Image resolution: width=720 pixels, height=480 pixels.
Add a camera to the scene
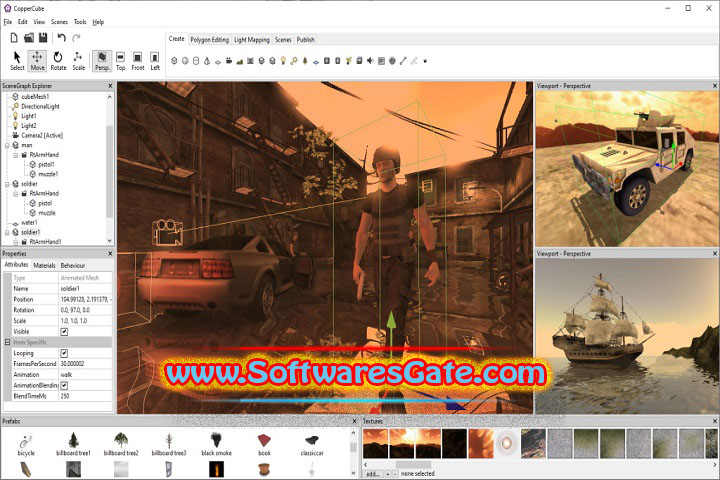click(229, 61)
